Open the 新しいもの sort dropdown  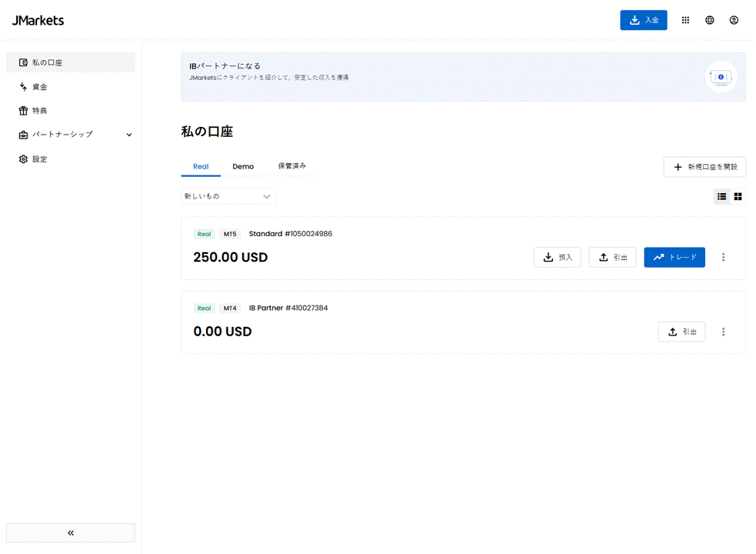pos(228,196)
